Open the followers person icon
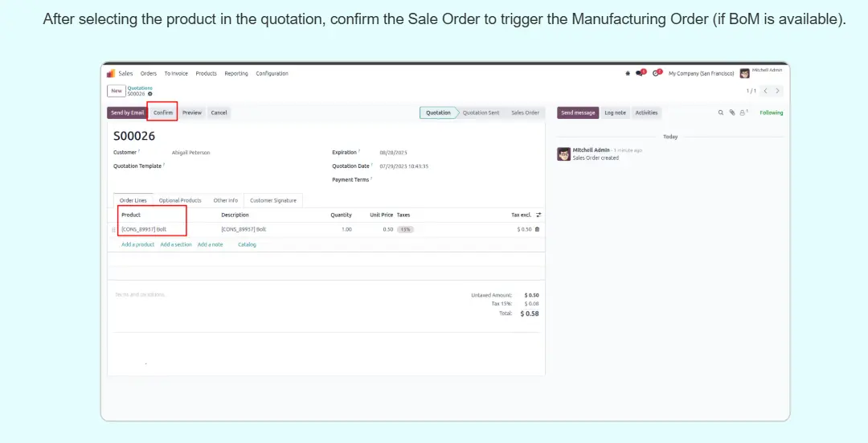This screenshot has width=868, height=443. point(743,113)
